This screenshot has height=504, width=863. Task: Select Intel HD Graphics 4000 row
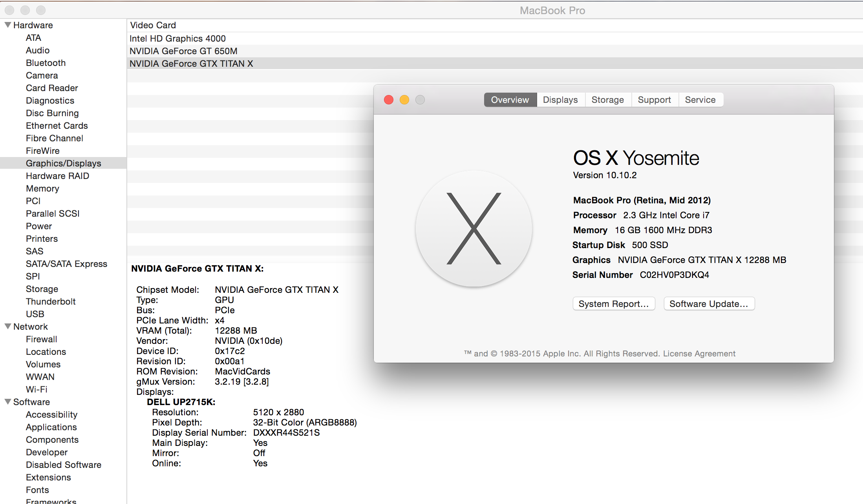(177, 38)
